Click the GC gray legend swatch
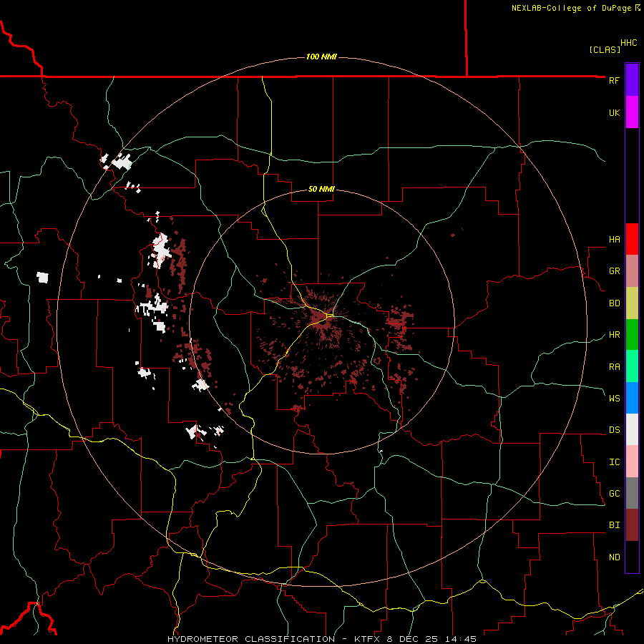644x644 pixels. click(632, 493)
